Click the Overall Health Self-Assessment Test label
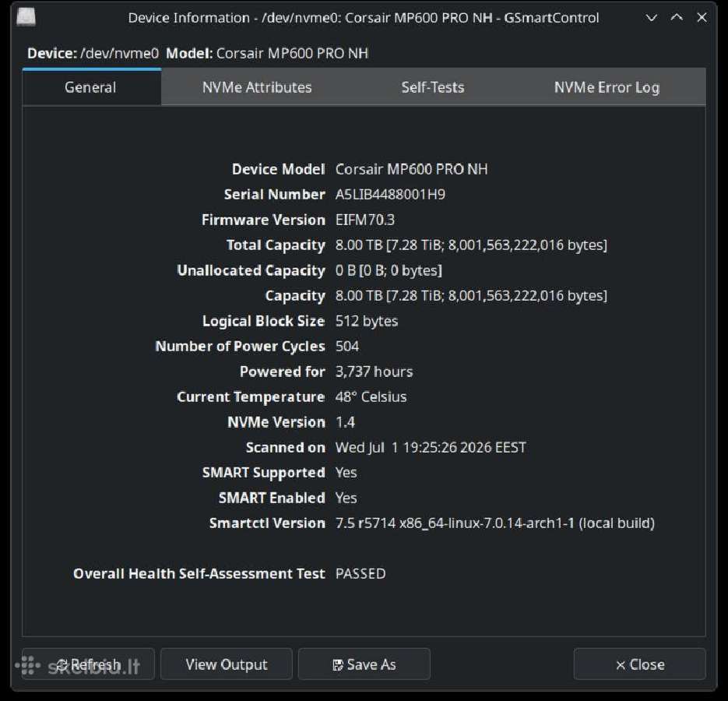Viewport: 728px width, 701px height. click(x=199, y=574)
